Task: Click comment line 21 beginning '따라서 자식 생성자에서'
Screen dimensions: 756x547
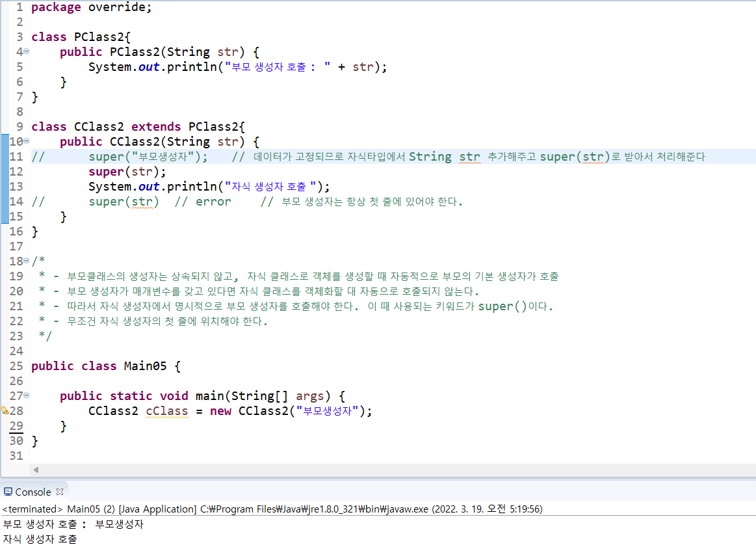Action: click(296, 306)
